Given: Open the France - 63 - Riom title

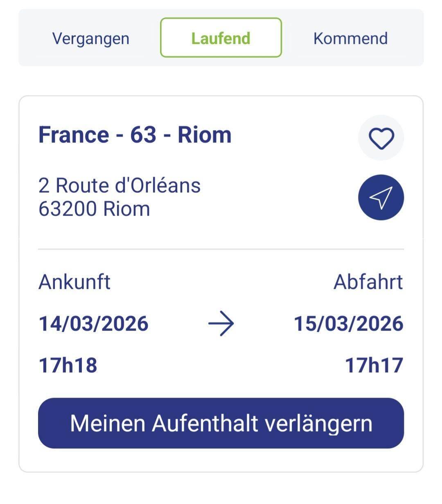Looking at the screenshot, I should tap(135, 135).
